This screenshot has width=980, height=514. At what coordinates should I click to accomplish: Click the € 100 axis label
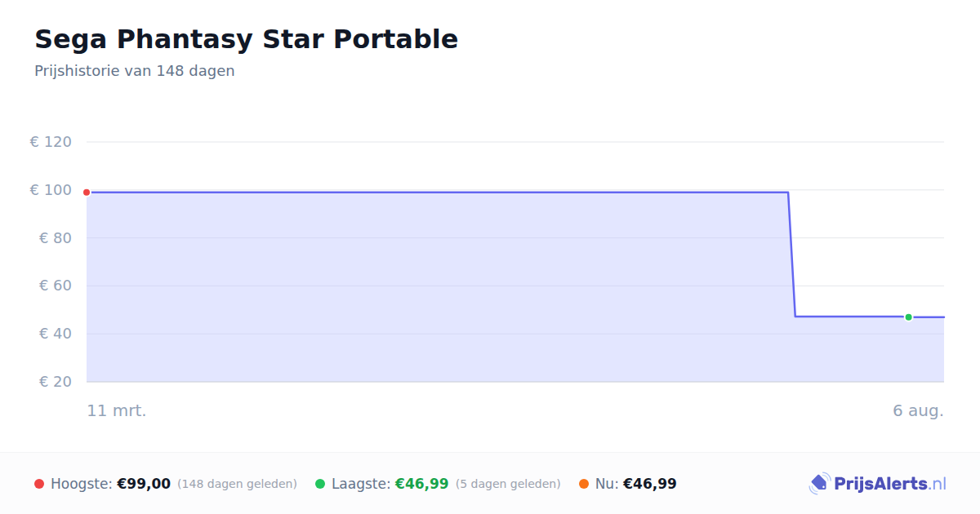tap(51, 190)
